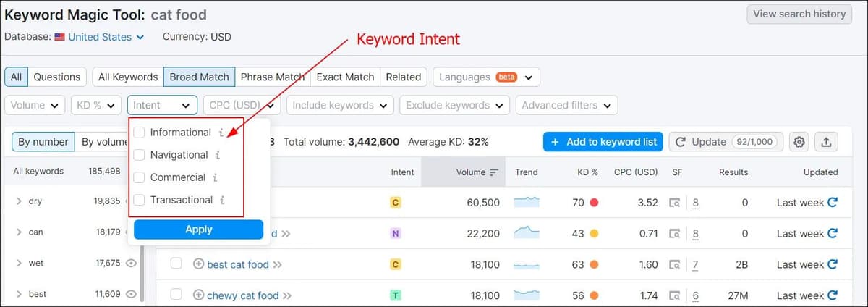Click the trend chart in 60,500 row
Viewport: 868px width, 307px height.
pyautogui.click(x=527, y=203)
